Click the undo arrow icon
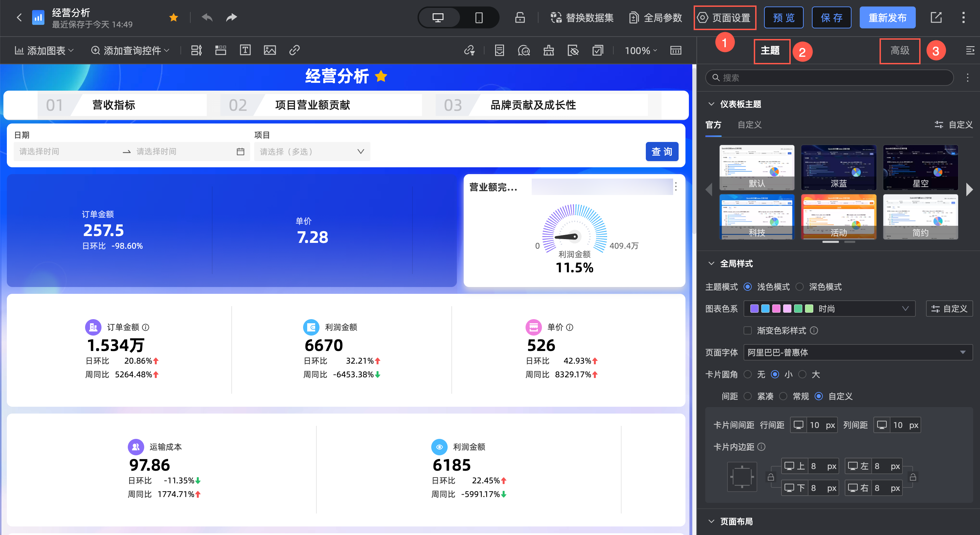 207,17
